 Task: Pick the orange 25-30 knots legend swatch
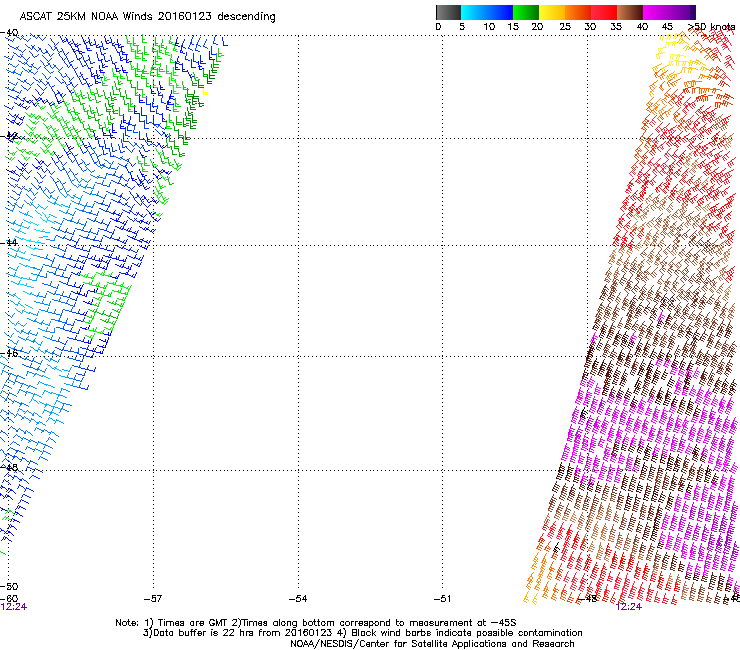[x=578, y=12]
